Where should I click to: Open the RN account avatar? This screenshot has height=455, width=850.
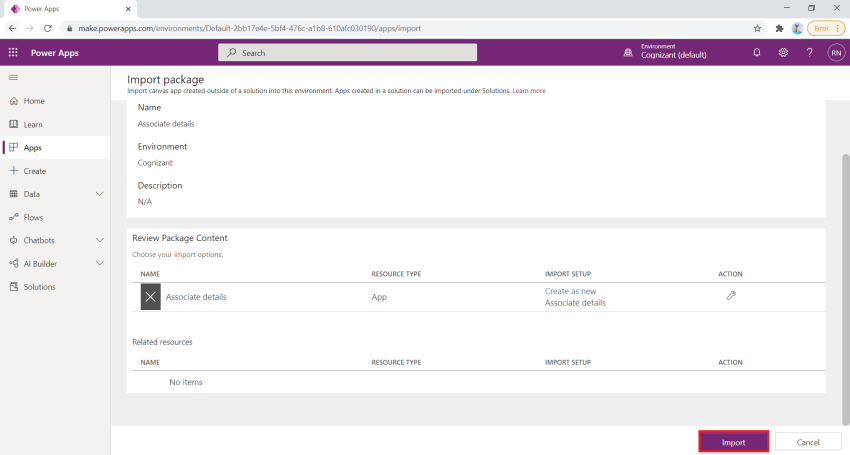click(x=836, y=53)
